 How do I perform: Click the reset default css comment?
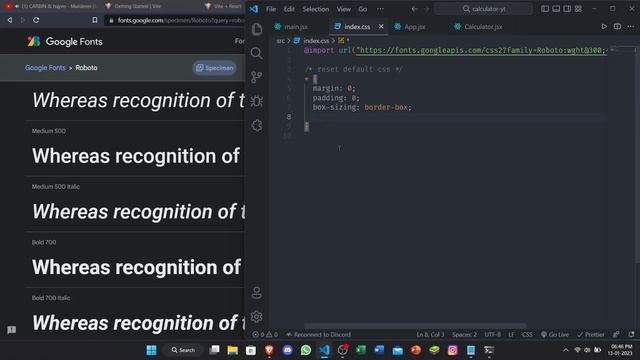tap(353, 69)
